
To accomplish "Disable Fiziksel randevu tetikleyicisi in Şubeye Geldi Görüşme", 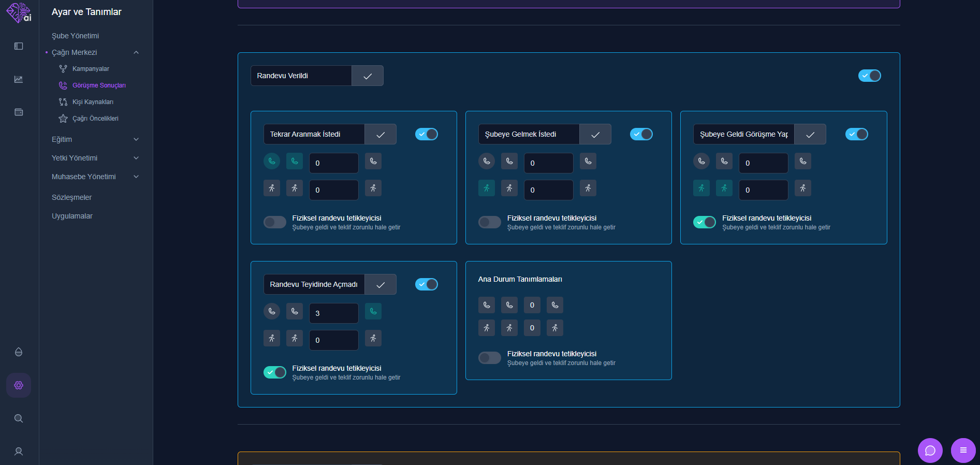I will coord(705,222).
